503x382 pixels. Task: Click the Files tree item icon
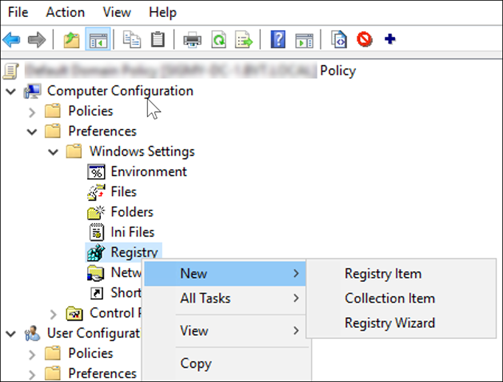pyautogui.click(x=96, y=192)
